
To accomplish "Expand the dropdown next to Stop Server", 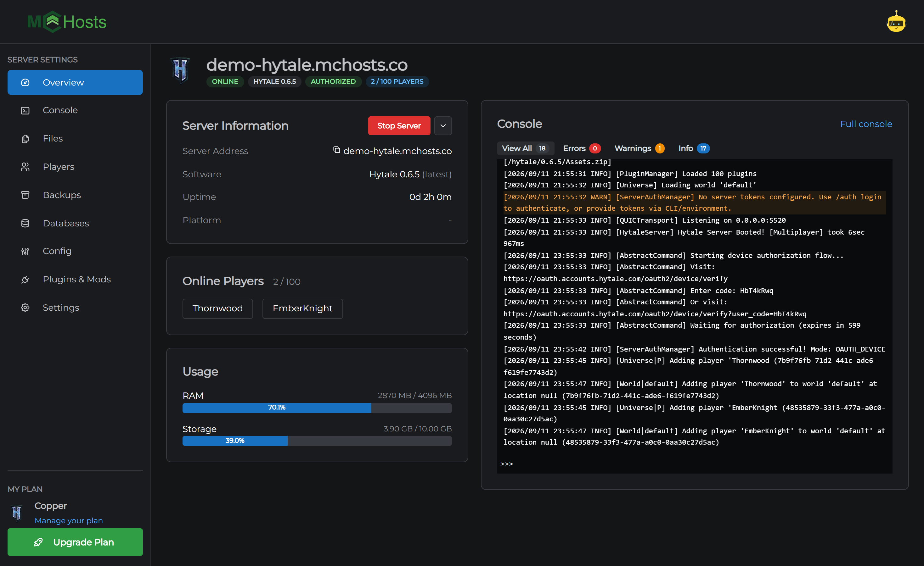I will [x=443, y=126].
